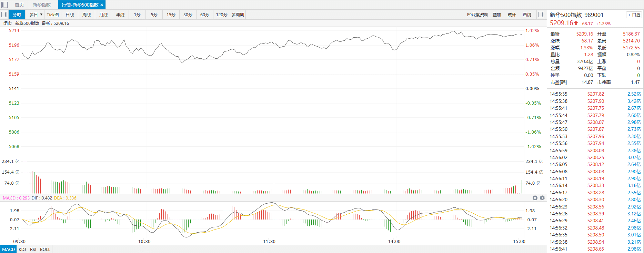Viewport: 644px width, 253px height.
Task: Open 多周期 multi-period view
Action: click(238, 14)
